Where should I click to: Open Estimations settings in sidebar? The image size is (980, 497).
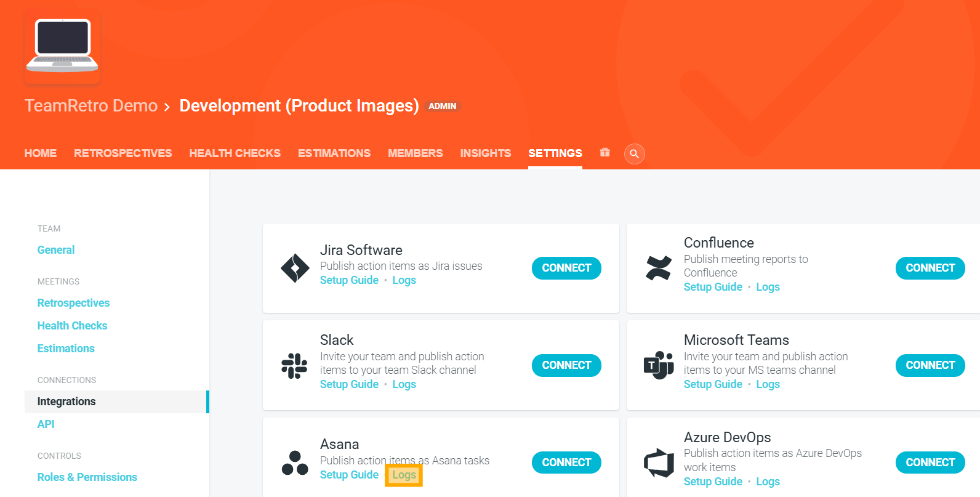66,349
